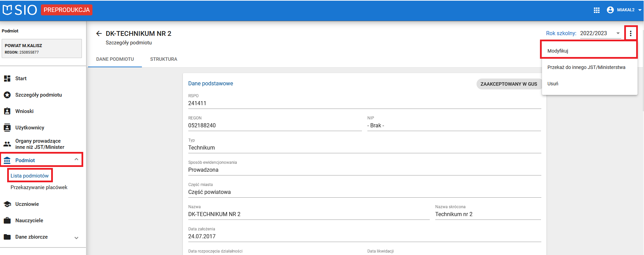The image size is (644, 255).
Task: Open Lista podmiotów submenu item
Action: [x=30, y=176]
